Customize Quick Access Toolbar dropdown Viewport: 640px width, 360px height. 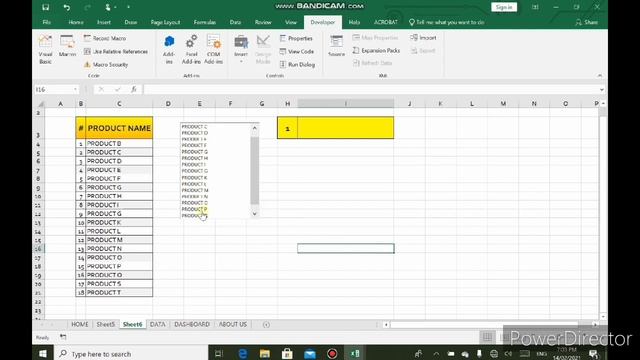129,7
